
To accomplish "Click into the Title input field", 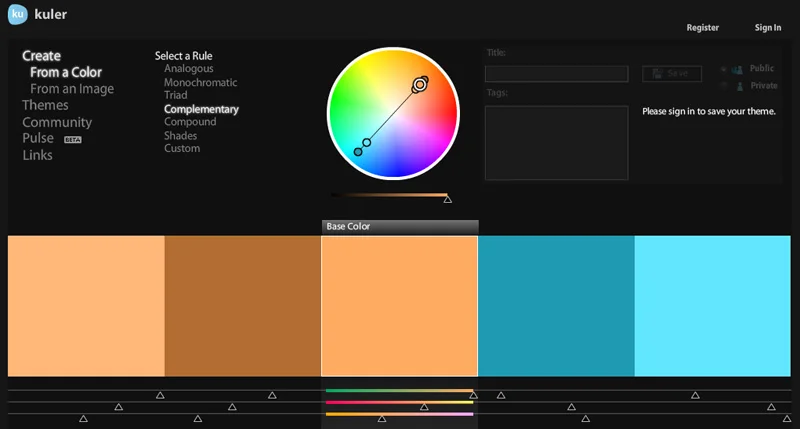I will [556, 74].
